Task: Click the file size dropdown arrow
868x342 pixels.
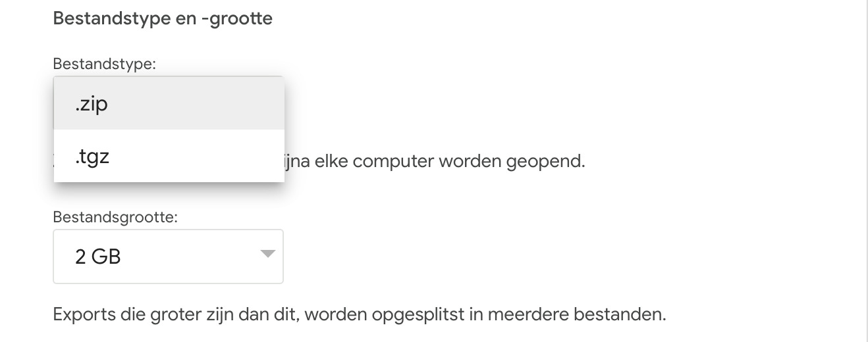Action: coord(267,254)
